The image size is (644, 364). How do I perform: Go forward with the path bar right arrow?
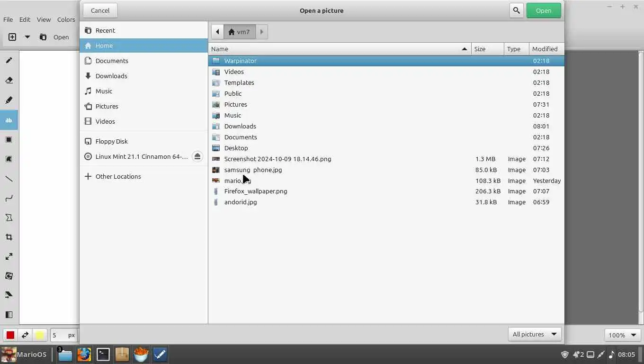click(x=261, y=32)
